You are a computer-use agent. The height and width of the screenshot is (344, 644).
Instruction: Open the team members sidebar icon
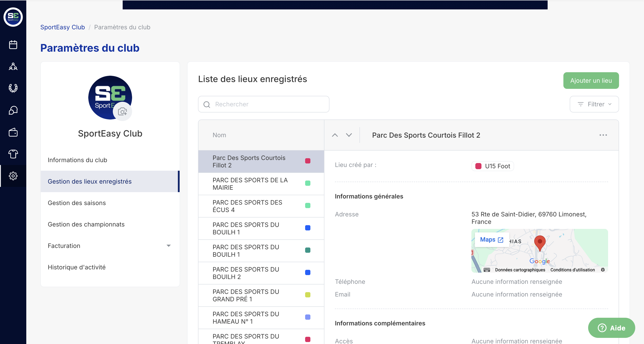tap(13, 67)
